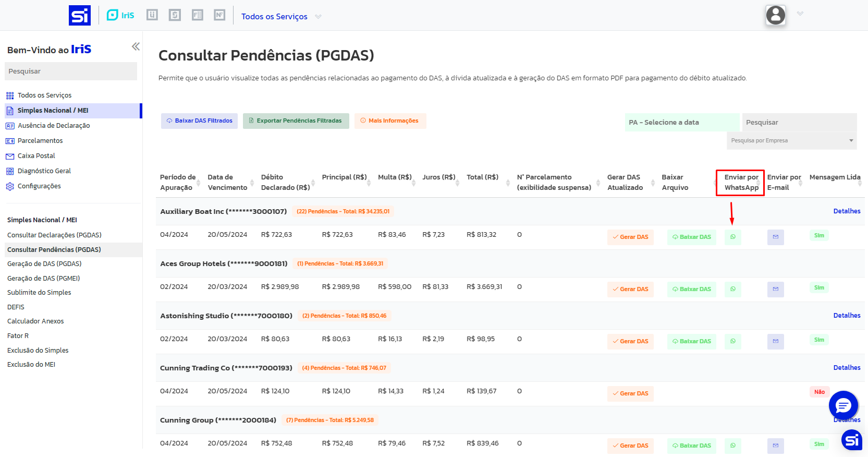Open PA - Selecione a data picker
868x457 pixels.
pos(681,122)
